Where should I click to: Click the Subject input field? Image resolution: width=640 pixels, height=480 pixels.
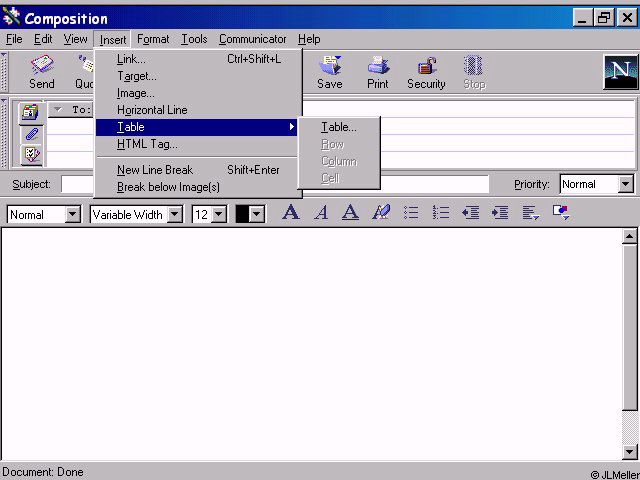click(x=275, y=184)
